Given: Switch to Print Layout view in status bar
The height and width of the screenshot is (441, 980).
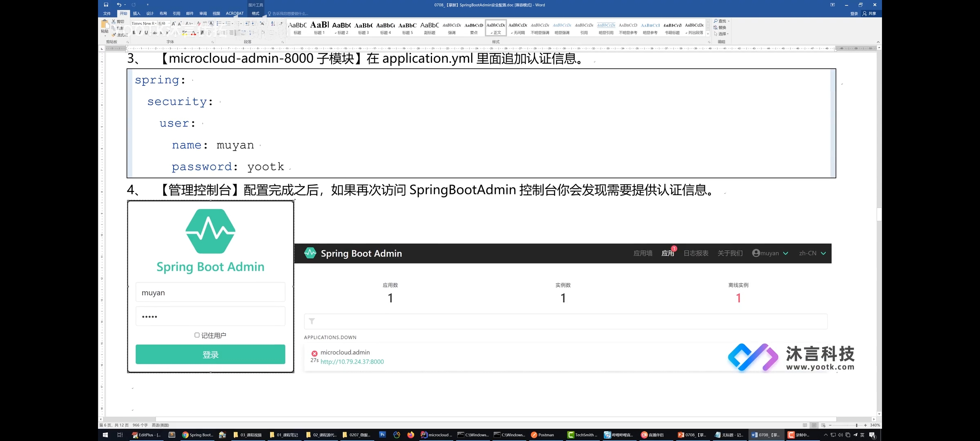Looking at the screenshot, I should point(814,425).
